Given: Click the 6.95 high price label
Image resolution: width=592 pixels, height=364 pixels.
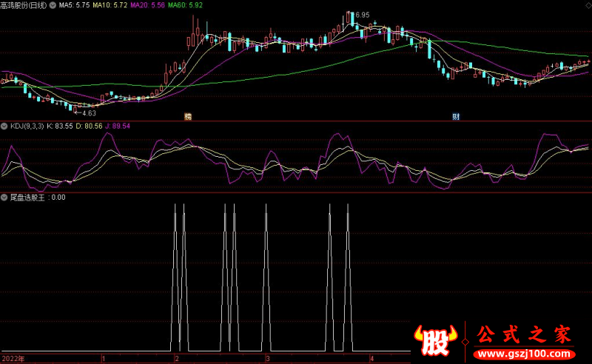Looking at the screenshot, I should [x=361, y=15].
